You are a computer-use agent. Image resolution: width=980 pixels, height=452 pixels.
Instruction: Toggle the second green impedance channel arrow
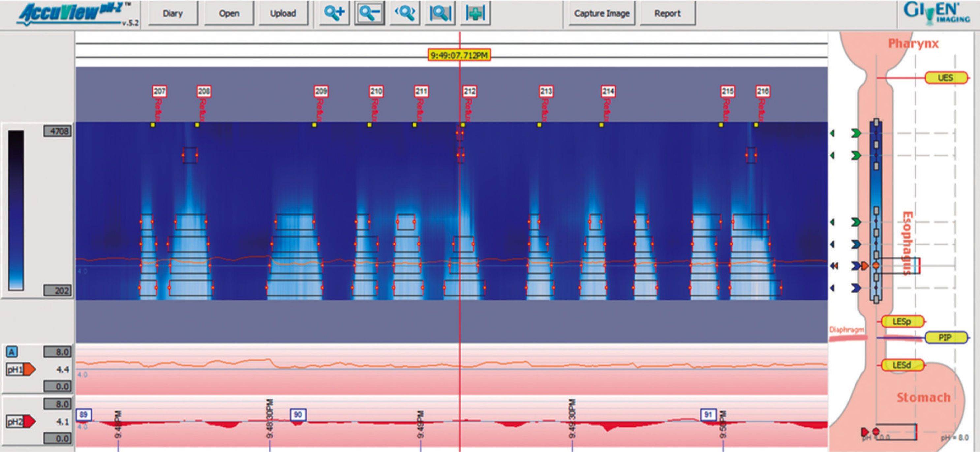[x=856, y=155]
